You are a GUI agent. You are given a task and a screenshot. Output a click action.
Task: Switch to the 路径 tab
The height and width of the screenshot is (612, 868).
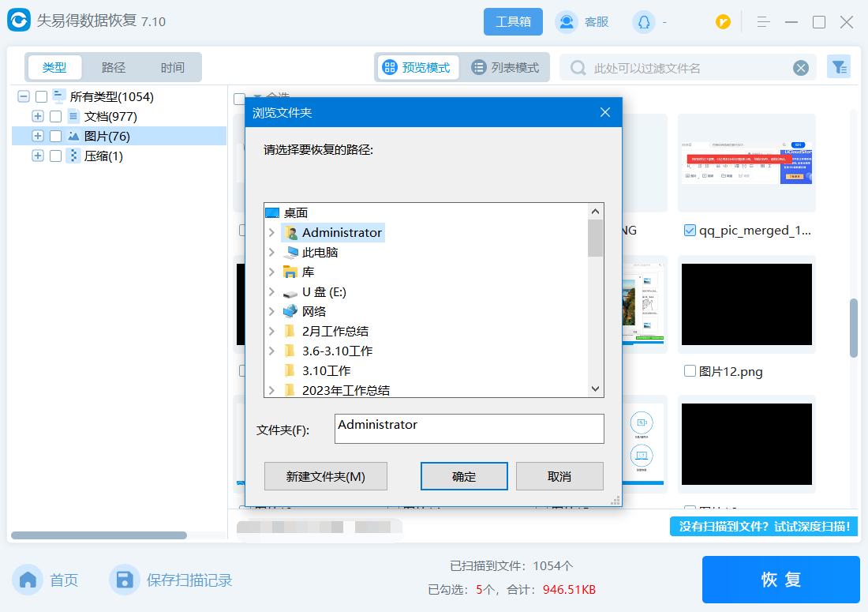113,67
